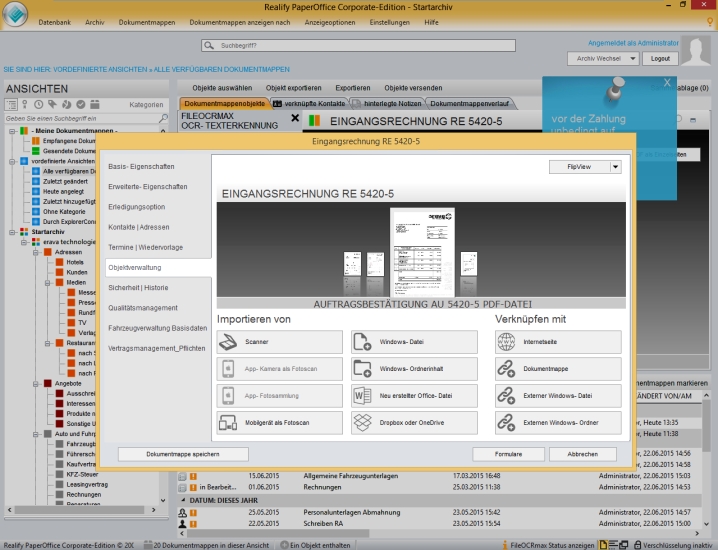
Task: Link to another Dokumentenmappe
Action: pos(558,368)
